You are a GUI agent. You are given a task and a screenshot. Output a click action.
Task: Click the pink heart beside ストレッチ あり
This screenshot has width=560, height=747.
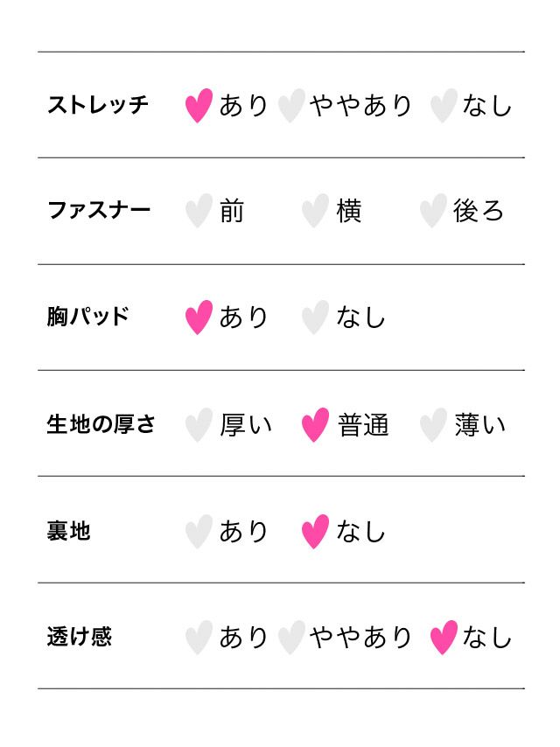[x=199, y=105]
